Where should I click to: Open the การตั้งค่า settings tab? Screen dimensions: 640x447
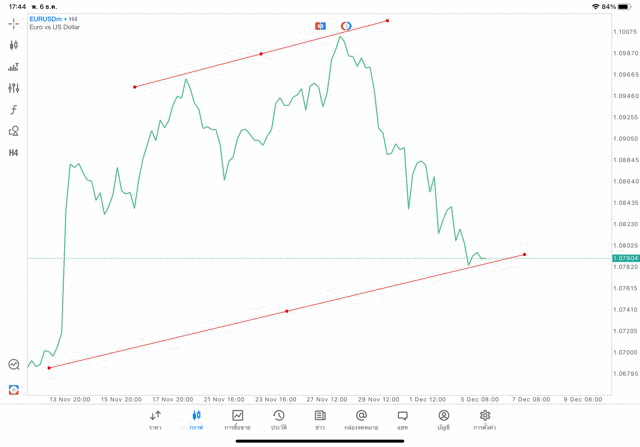tap(485, 419)
